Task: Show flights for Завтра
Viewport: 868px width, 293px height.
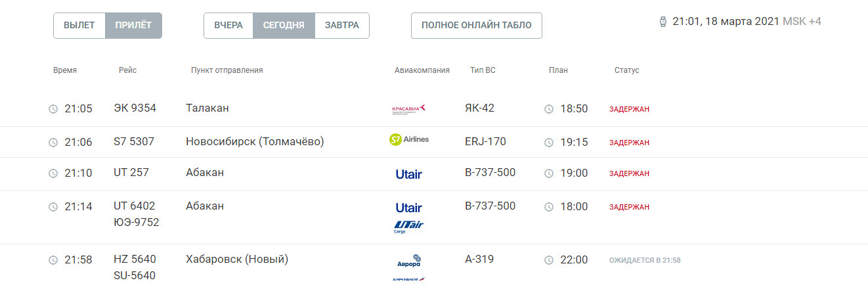Action: [x=342, y=26]
